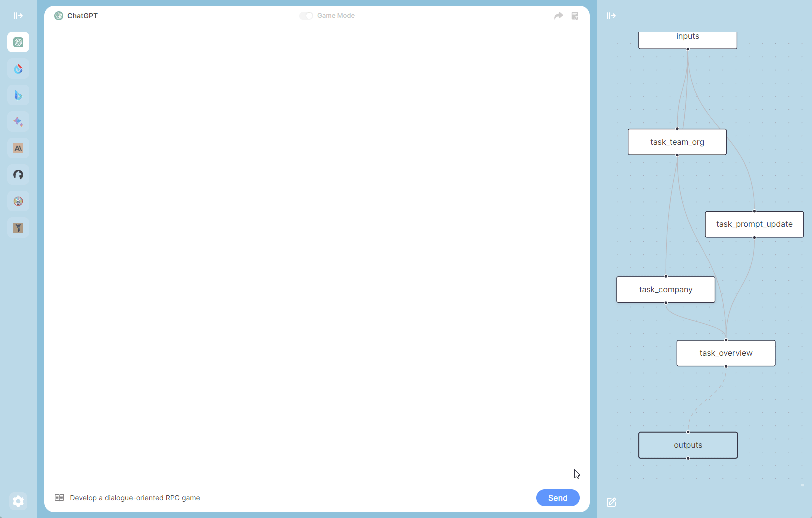Select the task_prompt_update node

click(754, 224)
